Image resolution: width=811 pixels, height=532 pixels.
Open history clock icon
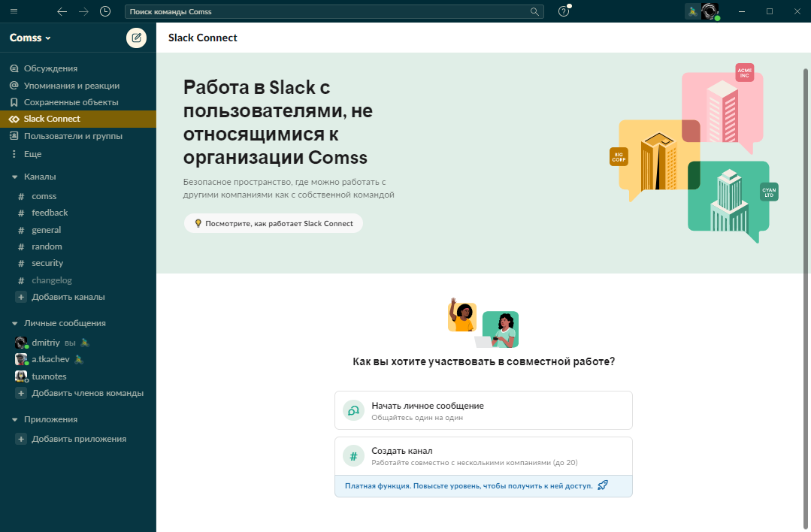point(105,11)
